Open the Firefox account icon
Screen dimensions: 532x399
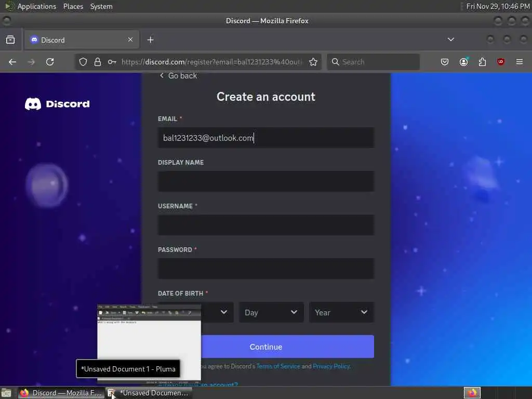point(463,62)
